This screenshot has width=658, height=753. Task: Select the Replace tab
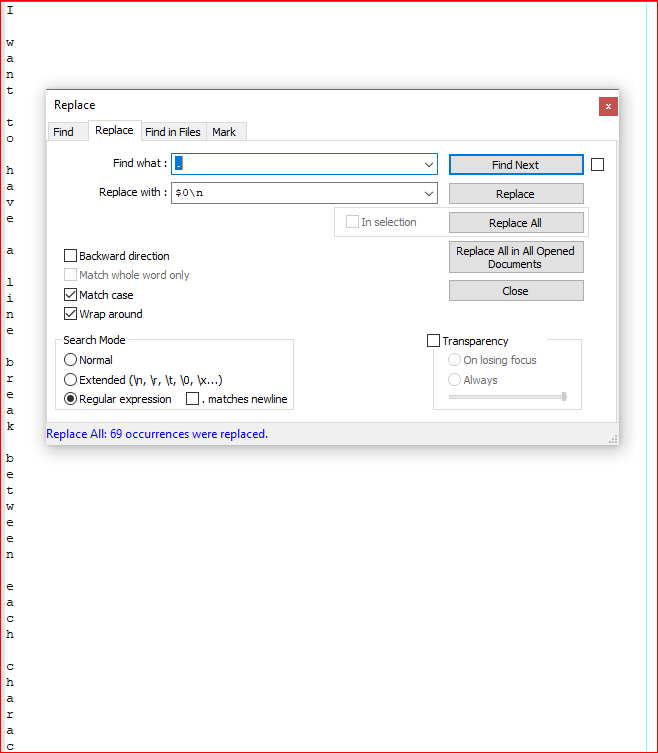[x=114, y=130]
